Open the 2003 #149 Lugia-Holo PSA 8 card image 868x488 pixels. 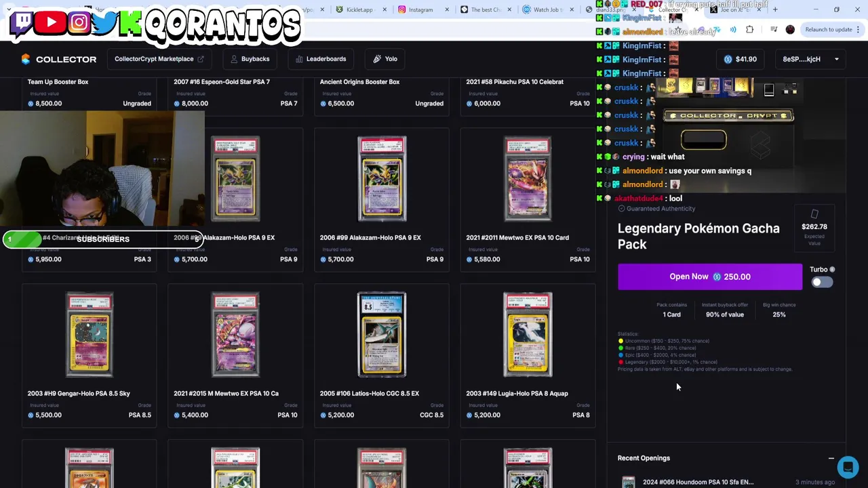pyautogui.click(x=528, y=335)
